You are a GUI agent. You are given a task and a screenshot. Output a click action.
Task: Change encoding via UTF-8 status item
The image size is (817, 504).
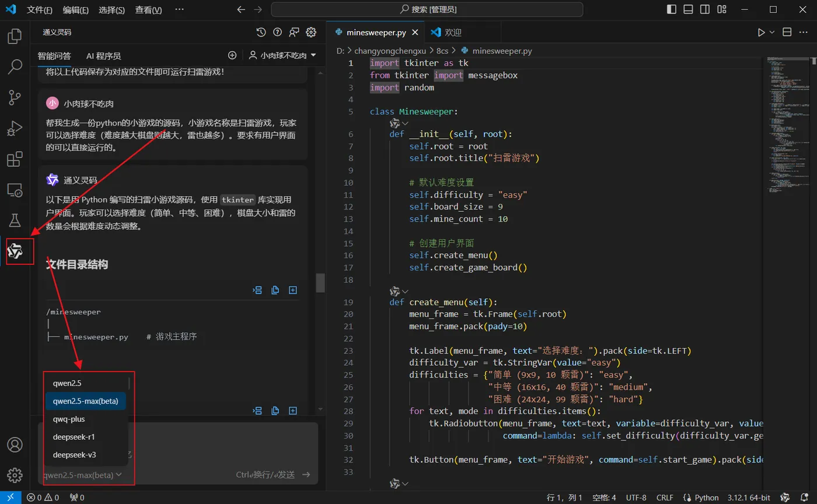pos(636,498)
